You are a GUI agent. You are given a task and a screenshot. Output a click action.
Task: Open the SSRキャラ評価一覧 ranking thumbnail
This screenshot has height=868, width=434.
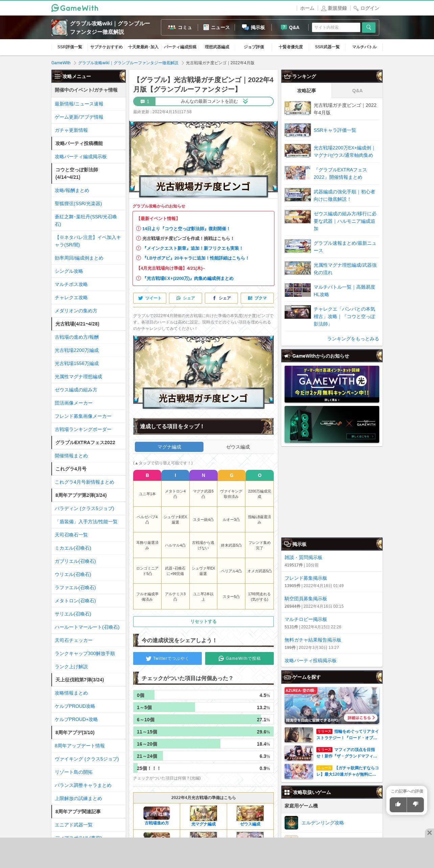(298, 130)
